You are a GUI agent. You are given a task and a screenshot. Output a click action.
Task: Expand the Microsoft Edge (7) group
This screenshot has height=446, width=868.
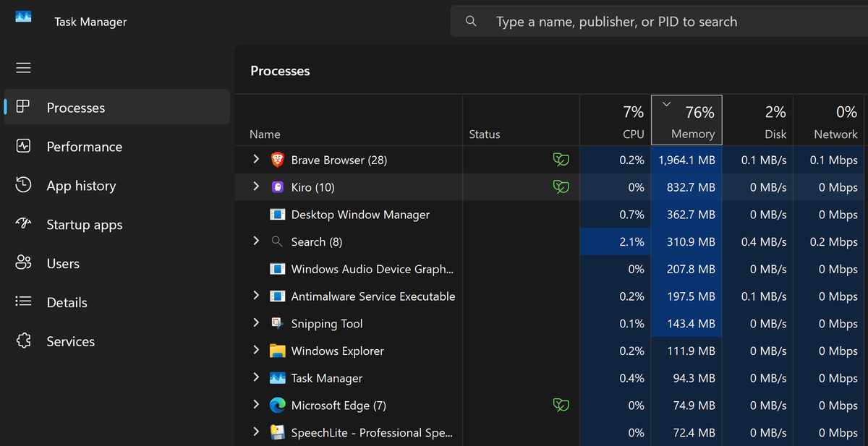click(x=256, y=405)
